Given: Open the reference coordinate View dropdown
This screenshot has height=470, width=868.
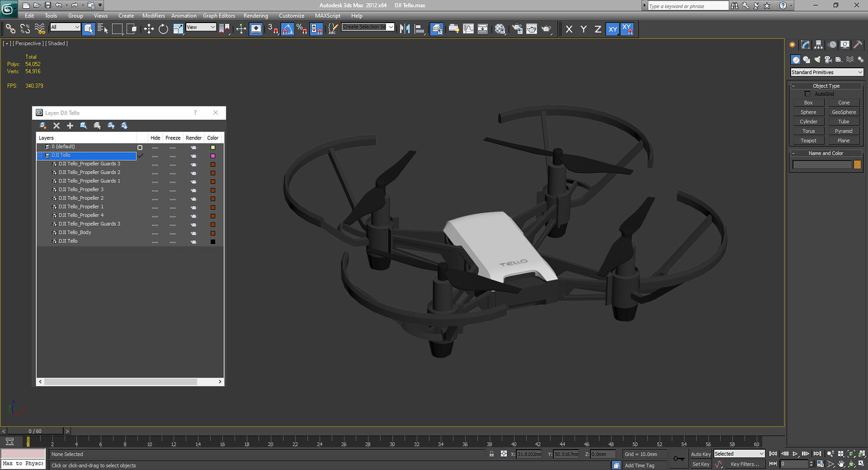Looking at the screenshot, I should (201, 27).
